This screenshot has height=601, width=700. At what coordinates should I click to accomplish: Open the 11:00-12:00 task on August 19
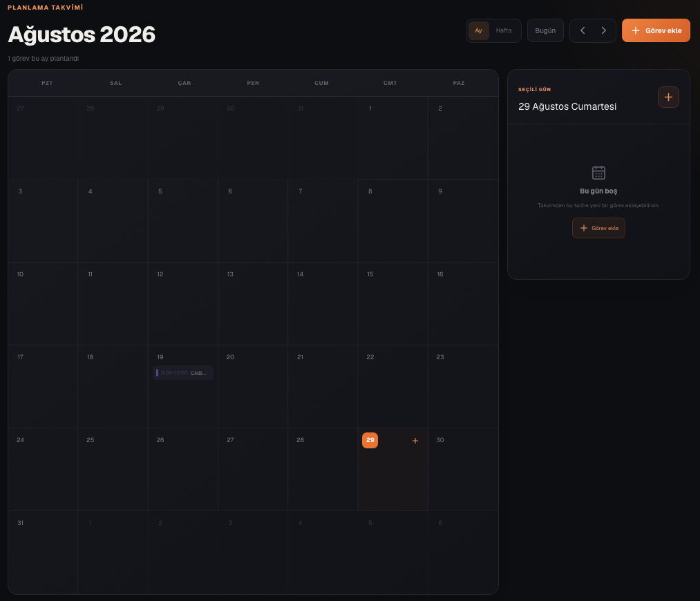[183, 372]
